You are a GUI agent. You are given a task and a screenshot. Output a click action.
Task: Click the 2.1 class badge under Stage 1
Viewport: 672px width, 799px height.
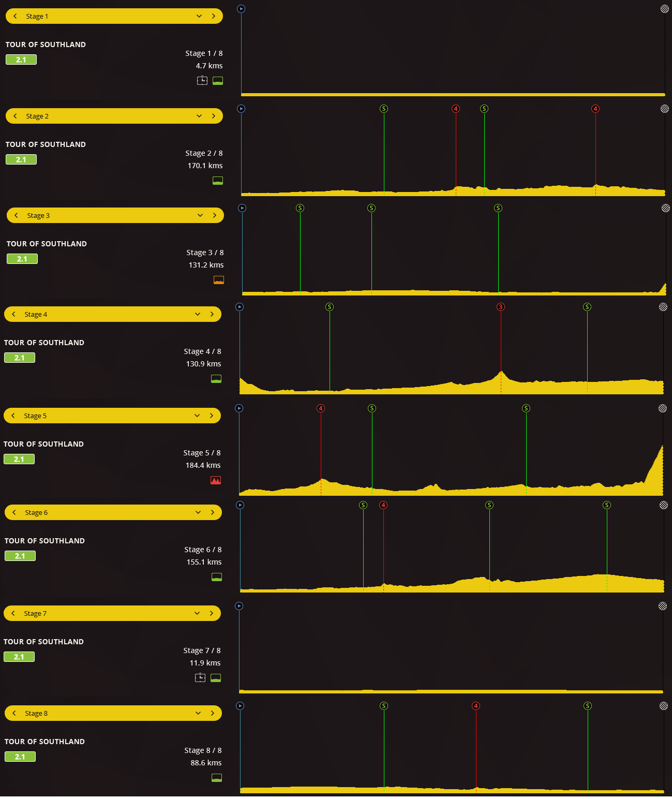[21, 60]
